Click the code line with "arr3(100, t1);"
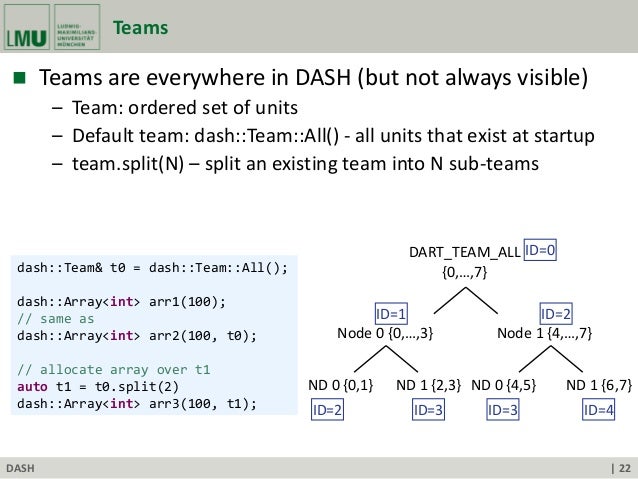Image resolution: width=638 pixels, height=479 pixels. pos(137,404)
